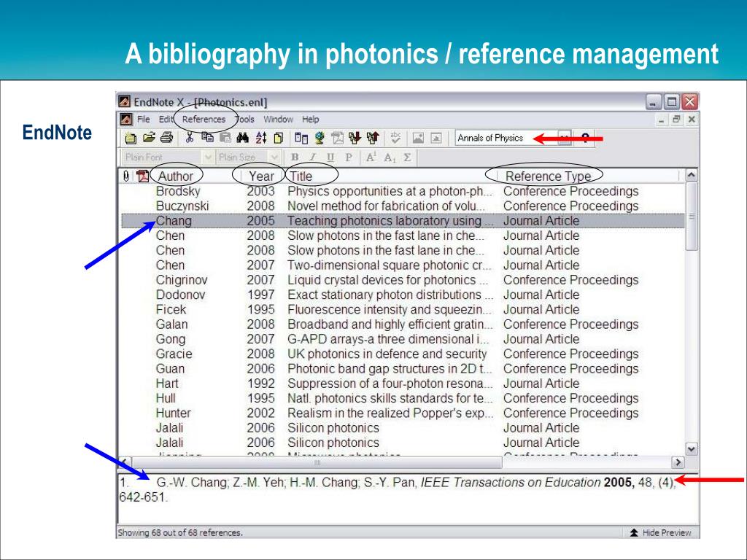Export references with the up-arrow icon
The width and height of the screenshot is (747, 560).
click(x=373, y=138)
